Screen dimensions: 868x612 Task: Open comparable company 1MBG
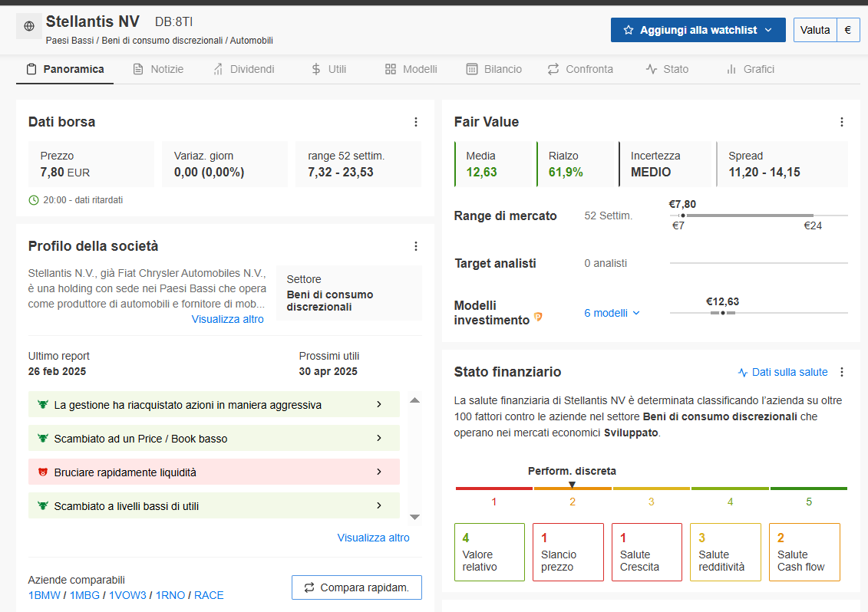click(84, 595)
